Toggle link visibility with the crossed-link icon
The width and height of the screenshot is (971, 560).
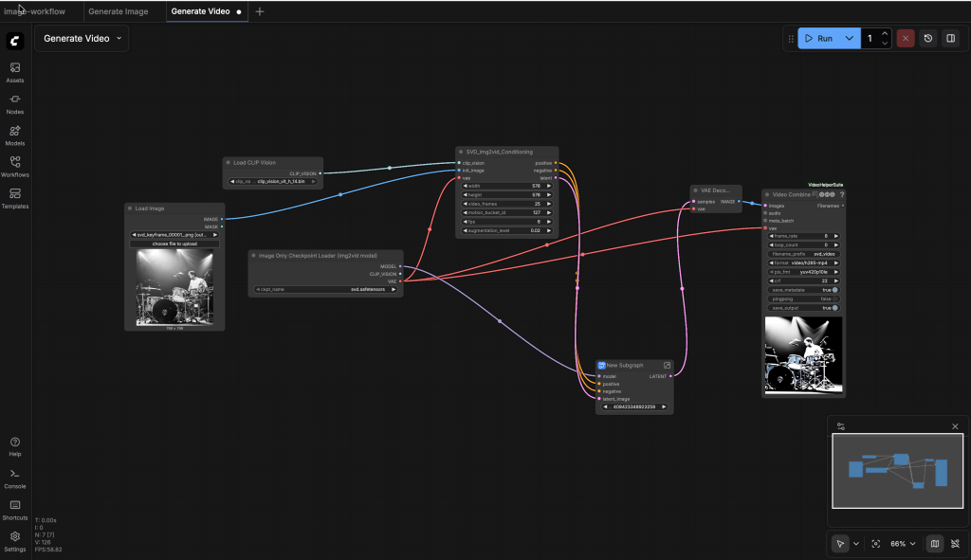tap(956, 543)
